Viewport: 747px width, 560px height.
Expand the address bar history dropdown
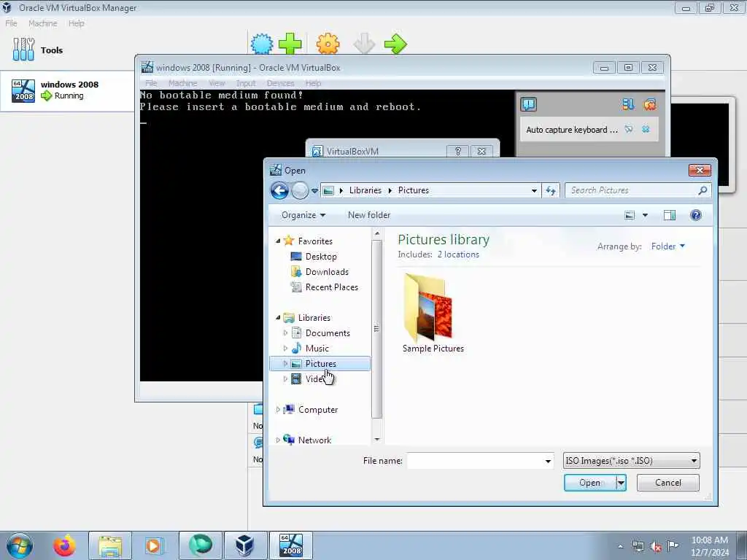(534, 190)
